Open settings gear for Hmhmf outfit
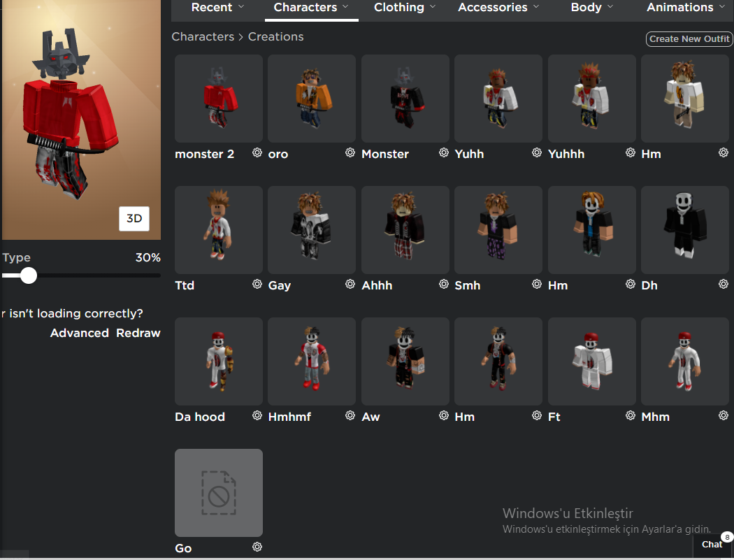Viewport: 734px width, 560px height. pyautogui.click(x=350, y=416)
